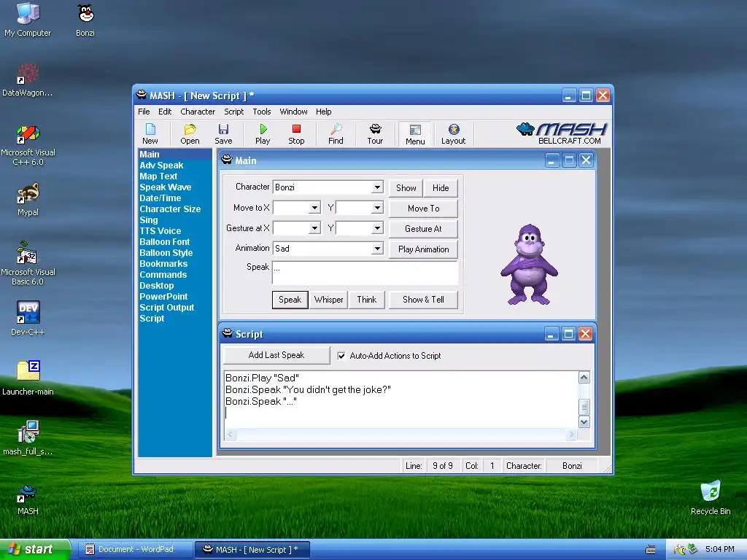Click the script editor down scroll arrow

pyautogui.click(x=584, y=422)
